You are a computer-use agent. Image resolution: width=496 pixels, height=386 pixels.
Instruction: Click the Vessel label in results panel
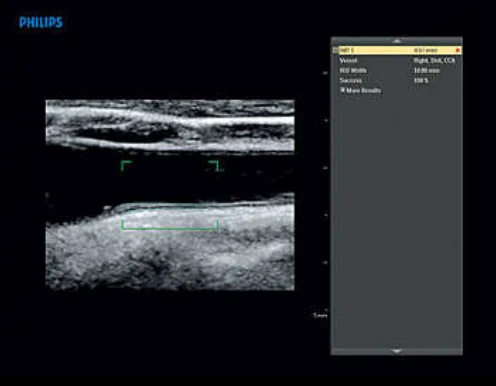point(348,60)
